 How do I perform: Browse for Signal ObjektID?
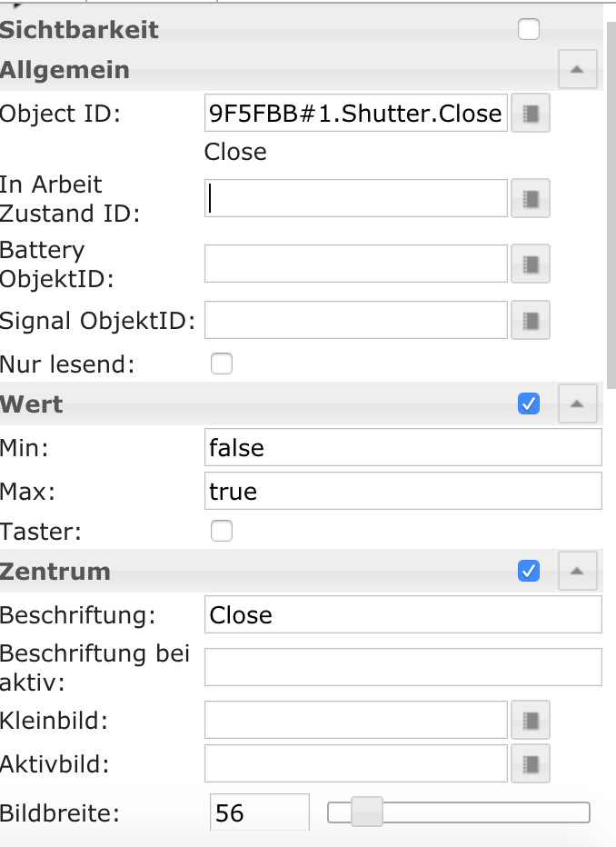[531, 320]
